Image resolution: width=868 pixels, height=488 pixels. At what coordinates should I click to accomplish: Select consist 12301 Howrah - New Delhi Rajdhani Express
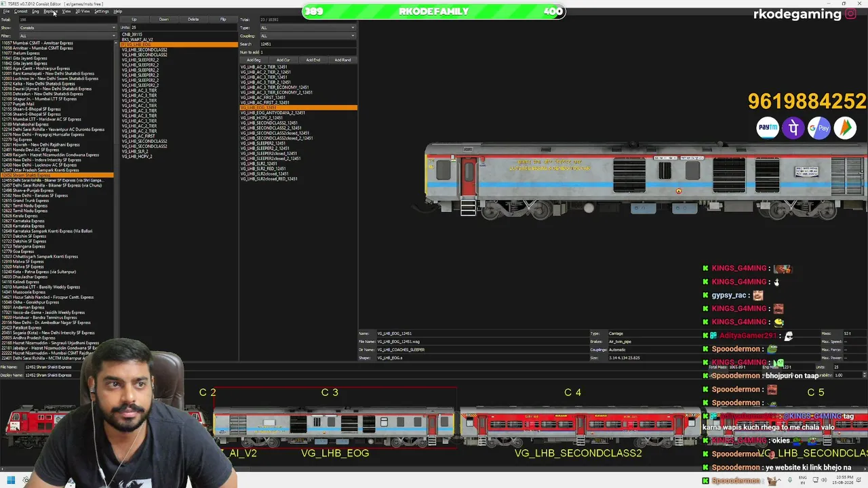click(x=41, y=145)
